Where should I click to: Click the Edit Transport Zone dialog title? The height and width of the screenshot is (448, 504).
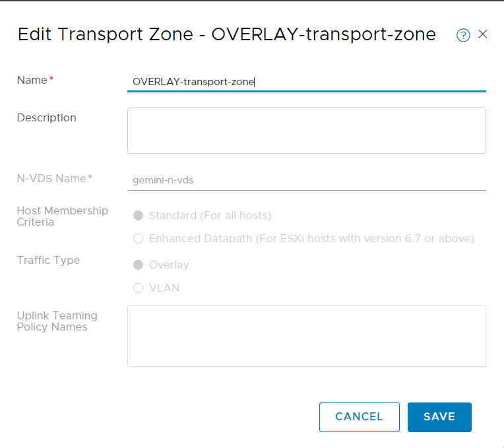coord(226,35)
